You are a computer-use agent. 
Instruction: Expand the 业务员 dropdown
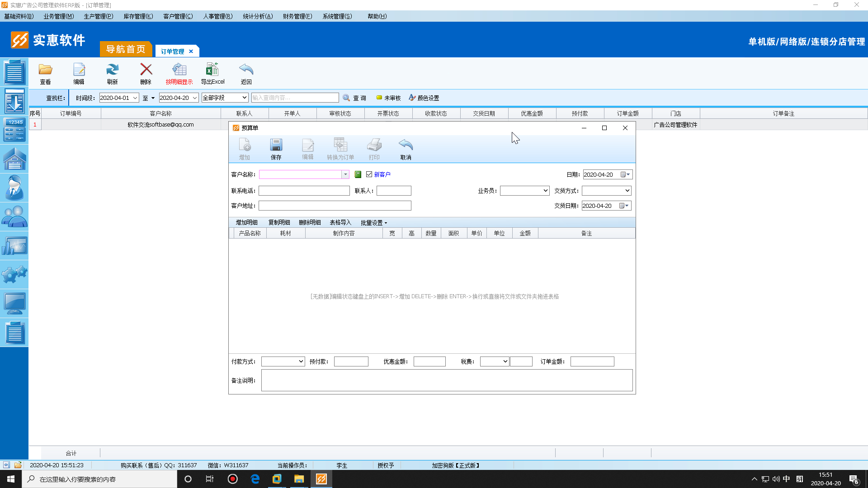point(545,191)
